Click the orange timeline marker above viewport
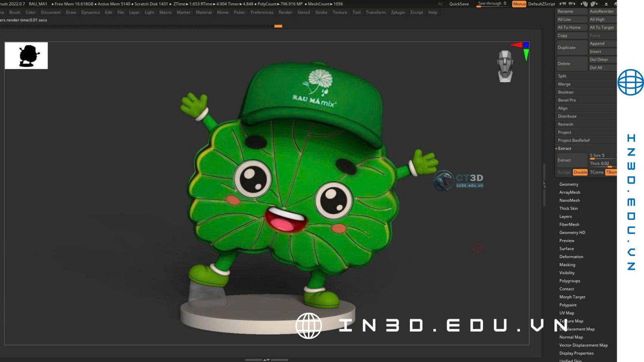 coord(278,26)
